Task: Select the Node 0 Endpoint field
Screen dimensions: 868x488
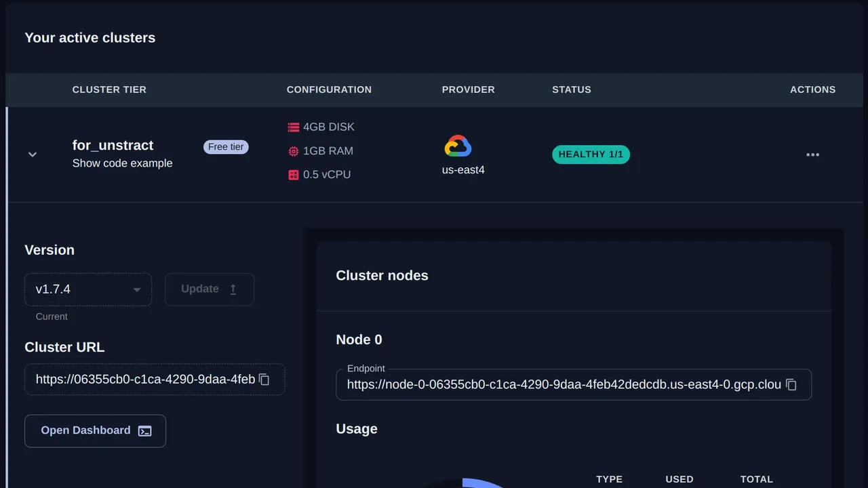Action: point(574,384)
